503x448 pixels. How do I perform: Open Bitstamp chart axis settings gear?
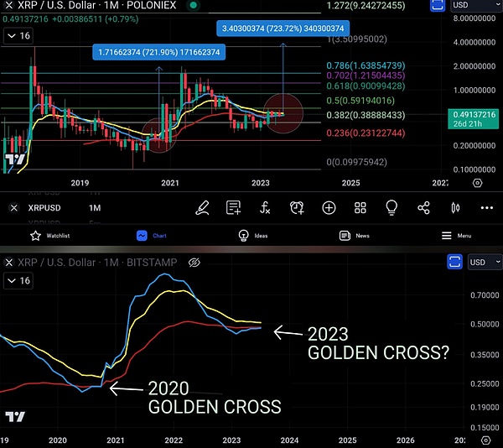(x=486, y=440)
